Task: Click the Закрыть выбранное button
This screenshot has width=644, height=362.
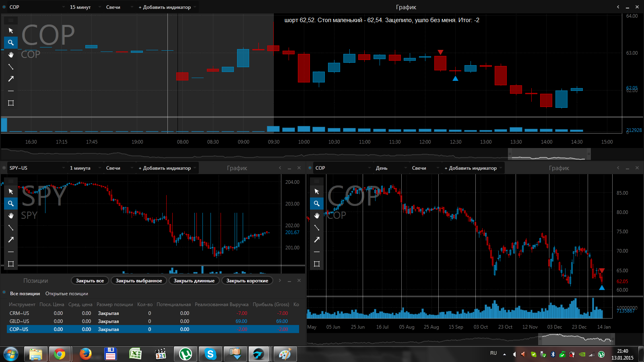Action: 139,280
